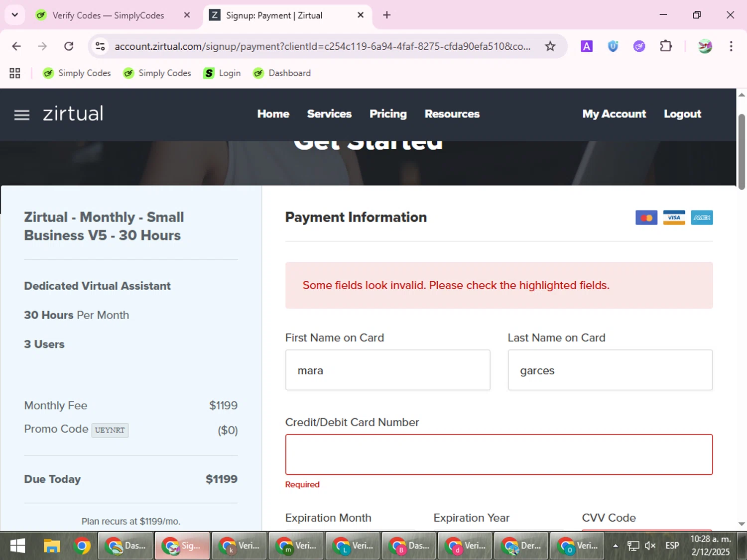This screenshot has width=747, height=560.
Task: Click the page scrollbar thumb
Action: click(x=742, y=152)
